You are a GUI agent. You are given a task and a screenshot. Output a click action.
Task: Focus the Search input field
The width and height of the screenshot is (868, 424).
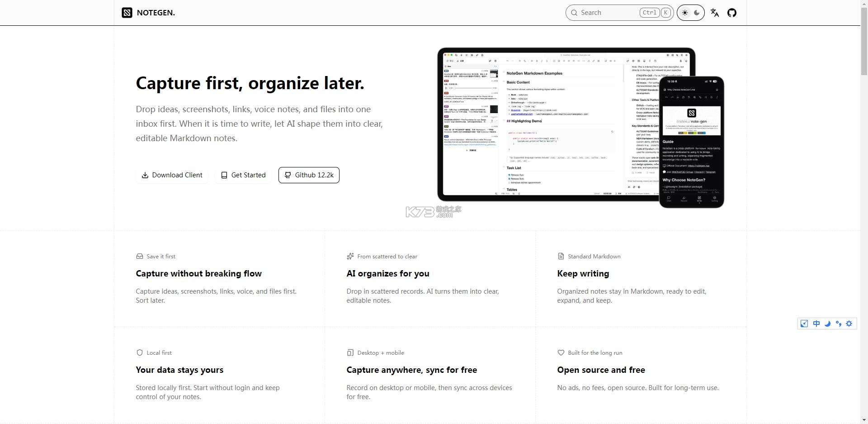(x=619, y=13)
